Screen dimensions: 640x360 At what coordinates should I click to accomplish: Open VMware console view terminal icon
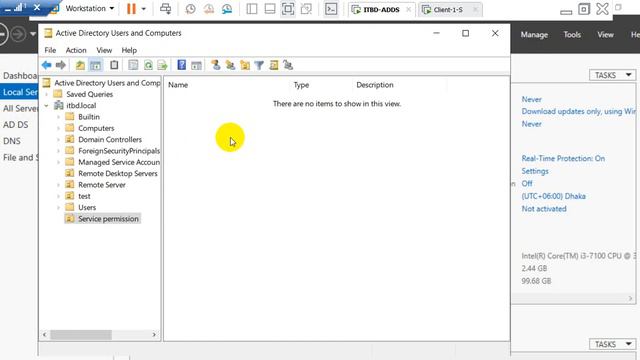(x=331, y=9)
